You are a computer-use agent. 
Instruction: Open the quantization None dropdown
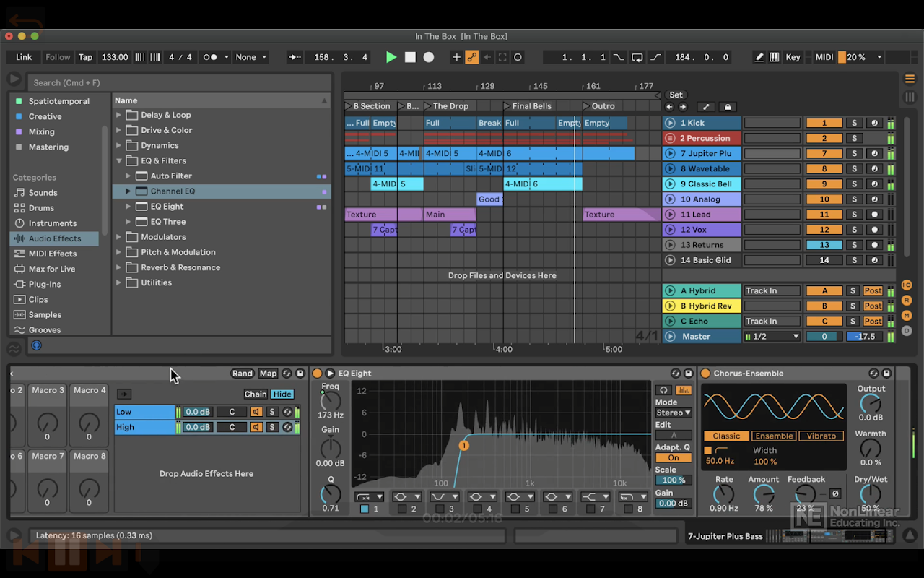251,57
